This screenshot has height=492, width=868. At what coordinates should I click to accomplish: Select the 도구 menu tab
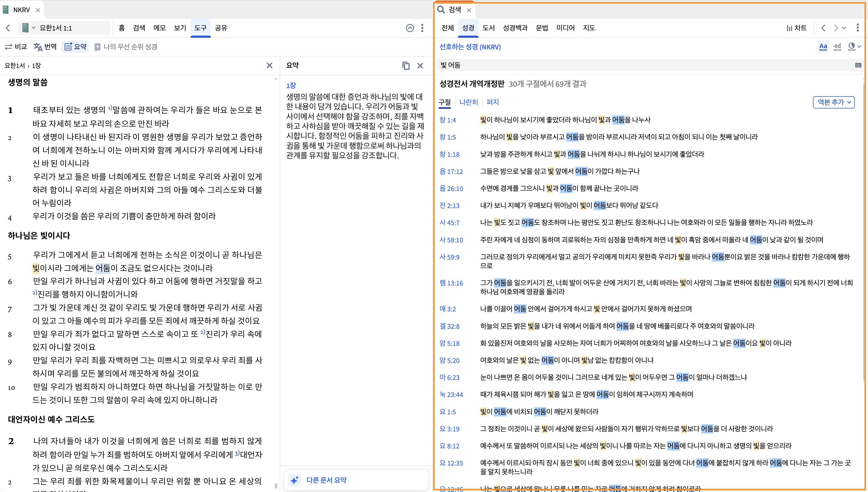200,28
